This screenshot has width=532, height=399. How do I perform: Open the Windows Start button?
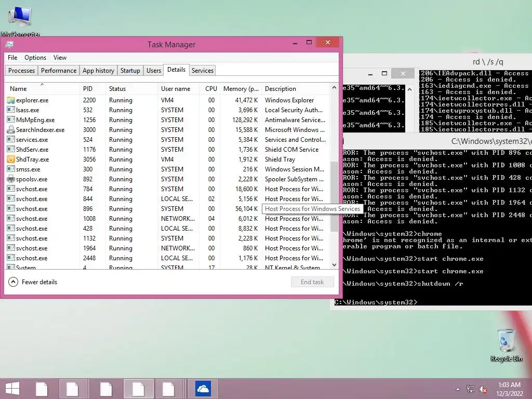[x=12, y=389]
